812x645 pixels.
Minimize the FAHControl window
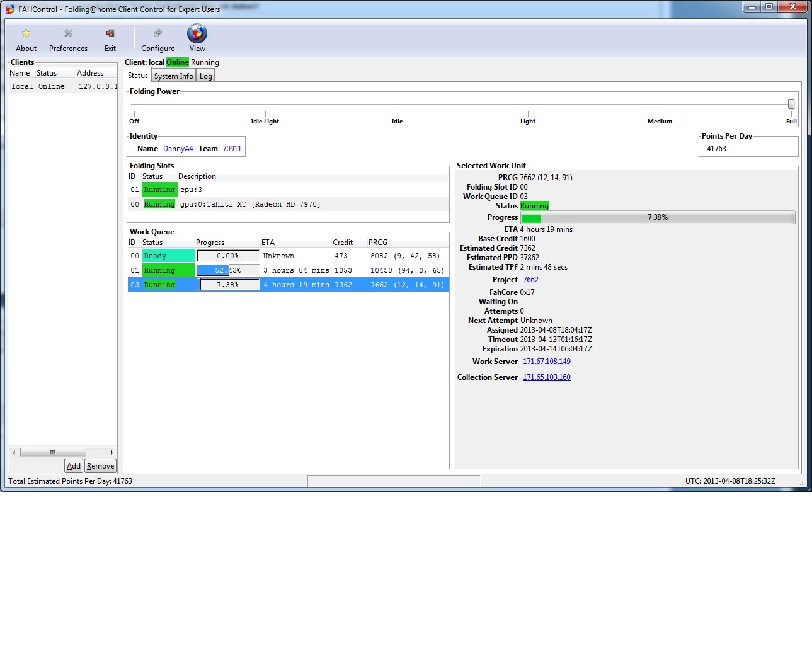tap(752, 7)
